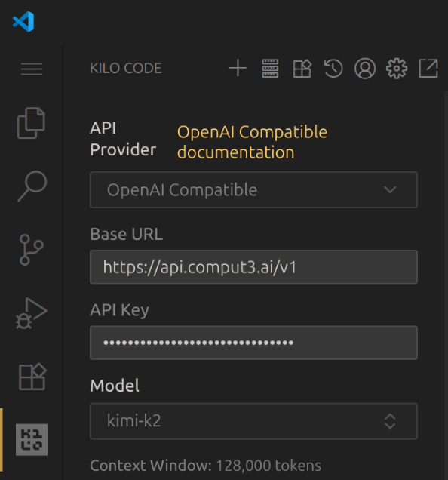This screenshot has height=480, width=448.
Task: Pop out Kilo Code into editor
Action: coord(428,69)
